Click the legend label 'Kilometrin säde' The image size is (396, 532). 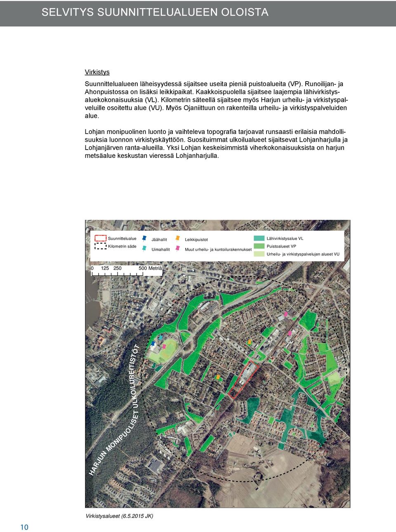[x=122, y=246]
